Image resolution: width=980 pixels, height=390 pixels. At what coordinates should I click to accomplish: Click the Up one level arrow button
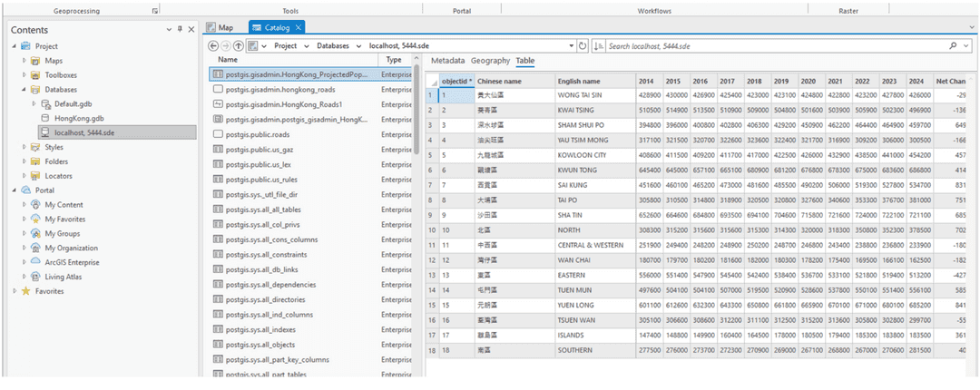pos(239,45)
